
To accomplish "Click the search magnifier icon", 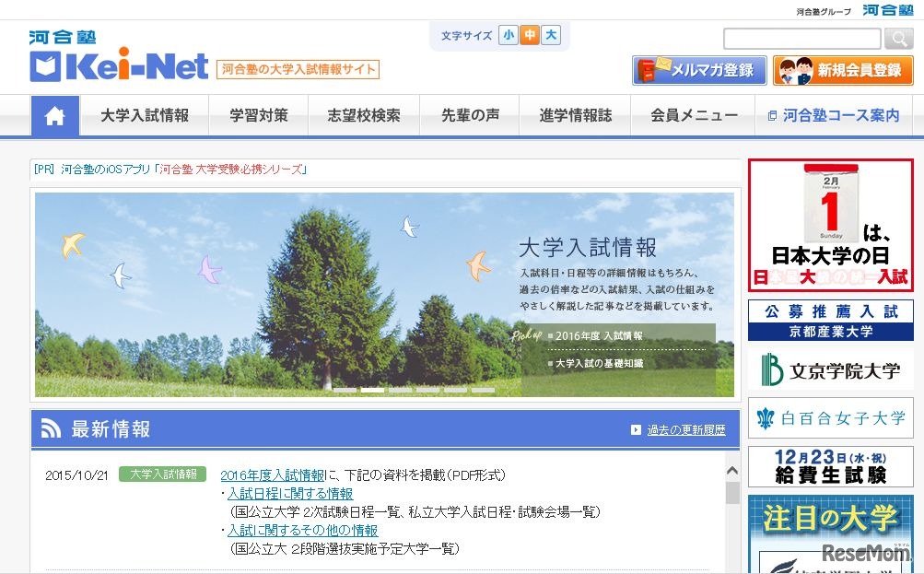I will (897, 39).
